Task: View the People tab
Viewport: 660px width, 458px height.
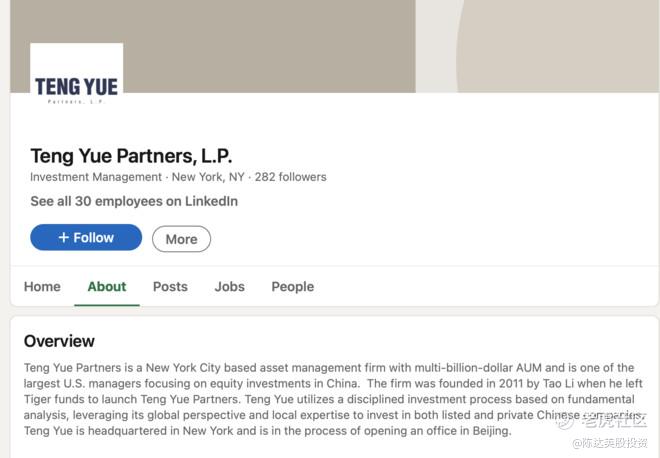Action: 292,287
